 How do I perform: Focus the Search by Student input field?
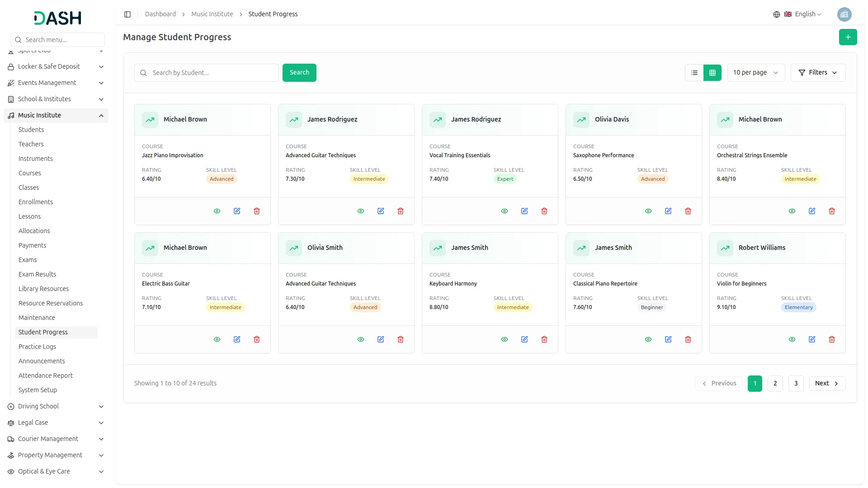[x=212, y=73]
